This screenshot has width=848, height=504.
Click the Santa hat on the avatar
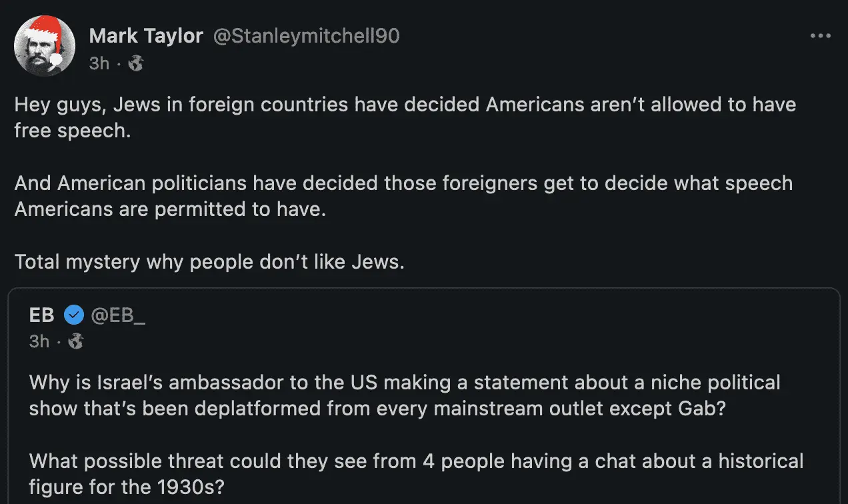point(47,29)
